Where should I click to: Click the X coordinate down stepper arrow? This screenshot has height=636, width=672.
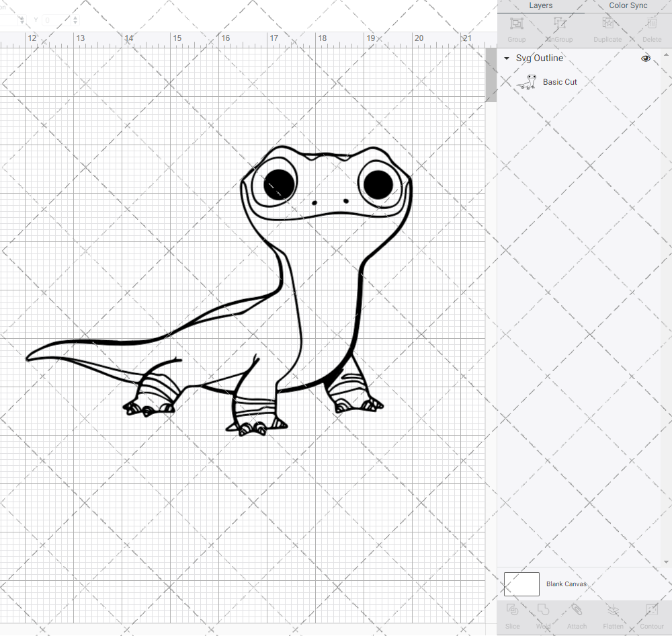22,23
